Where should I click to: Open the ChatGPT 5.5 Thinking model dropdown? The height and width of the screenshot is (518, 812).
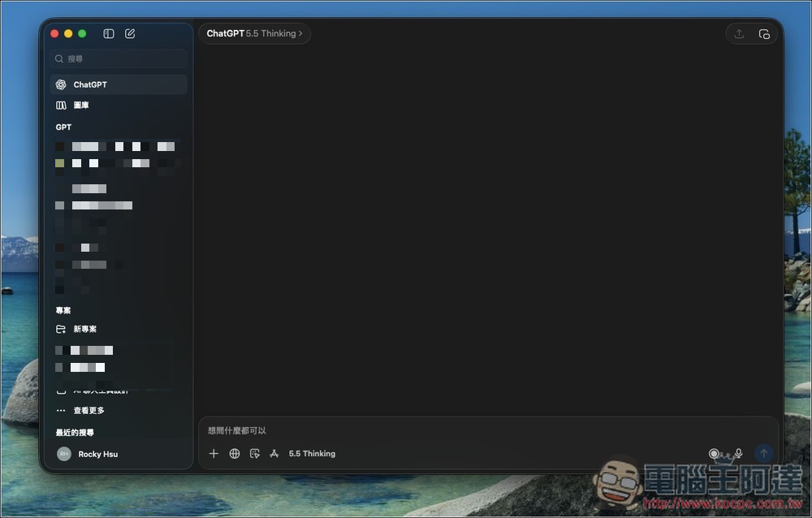coord(254,33)
